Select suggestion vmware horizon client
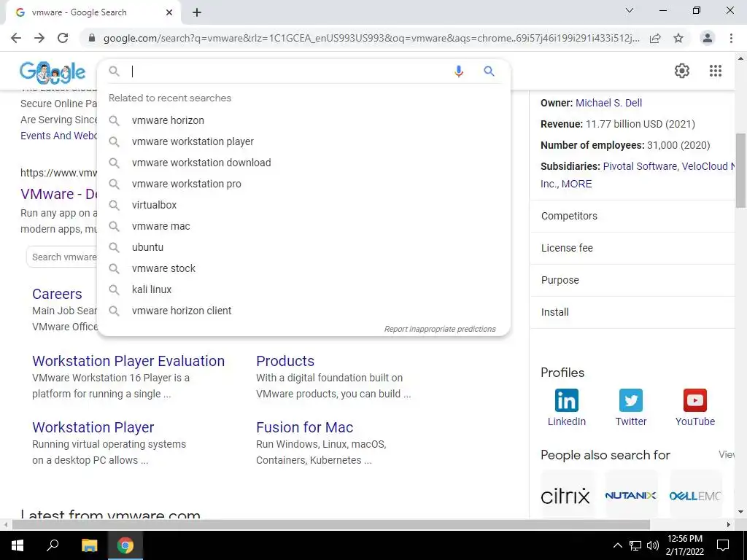This screenshot has width=747, height=560. point(303,311)
